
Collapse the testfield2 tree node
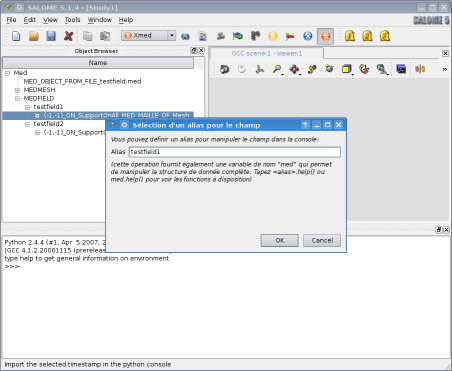(x=27, y=124)
